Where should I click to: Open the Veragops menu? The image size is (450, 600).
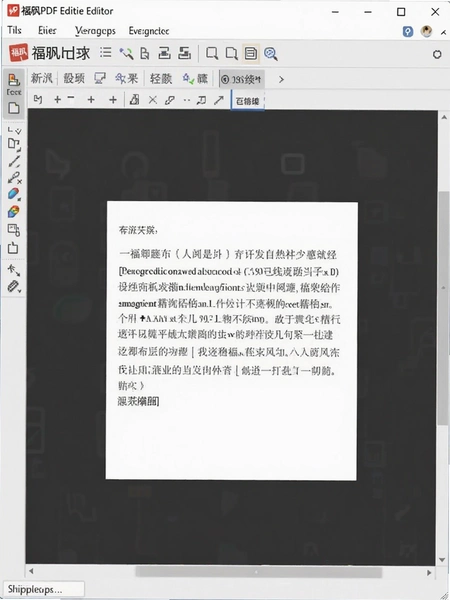point(95,31)
